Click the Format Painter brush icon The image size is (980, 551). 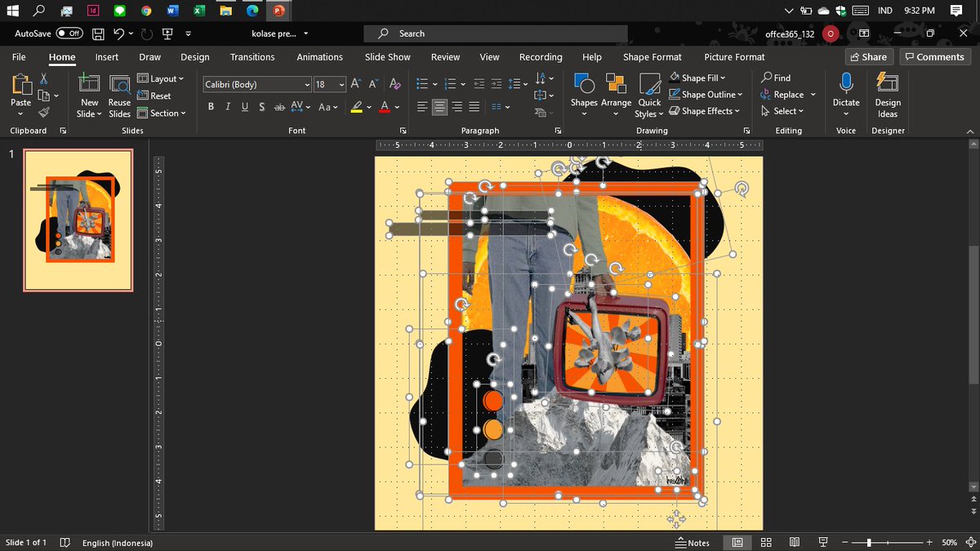44,113
